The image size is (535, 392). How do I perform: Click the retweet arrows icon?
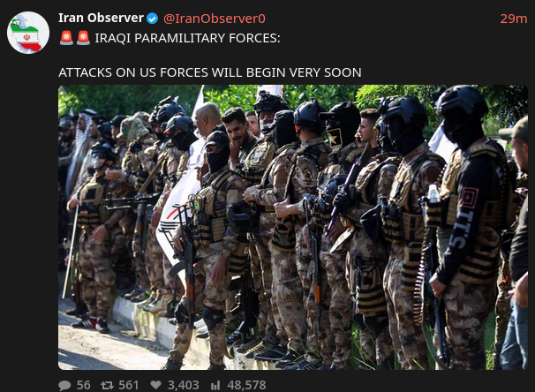(107, 386)
